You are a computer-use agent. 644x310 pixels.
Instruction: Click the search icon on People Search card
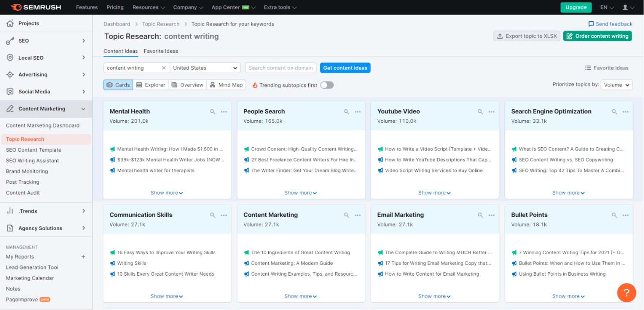(x=346, y=112)
